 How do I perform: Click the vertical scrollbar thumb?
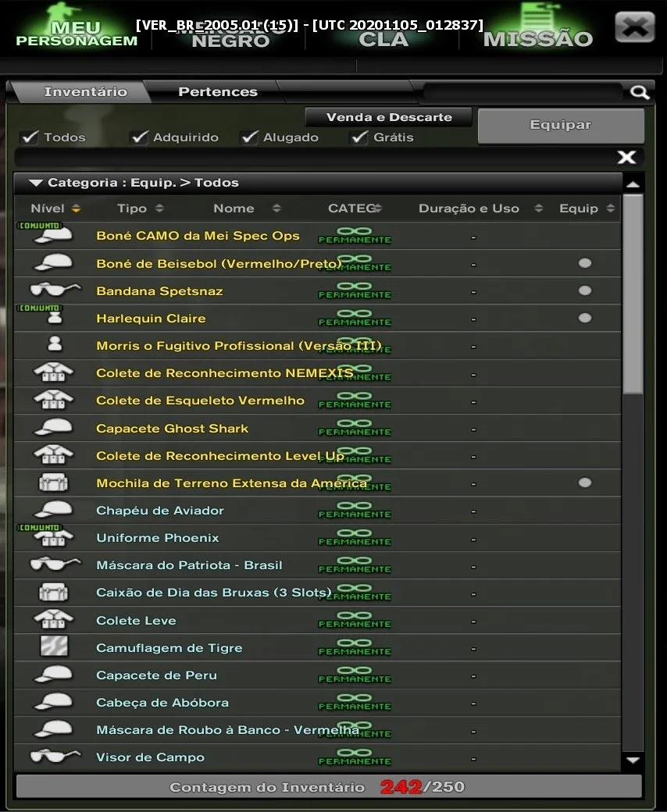[633, 294]
